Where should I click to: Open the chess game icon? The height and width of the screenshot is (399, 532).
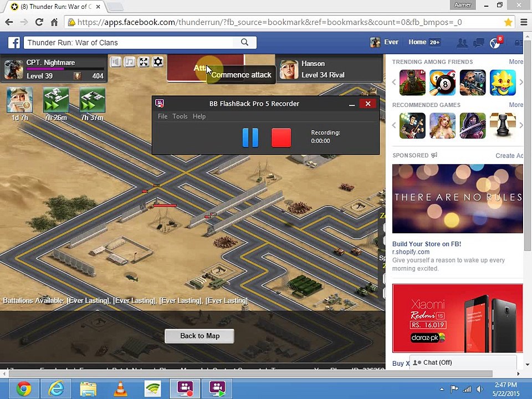point(503,126)
